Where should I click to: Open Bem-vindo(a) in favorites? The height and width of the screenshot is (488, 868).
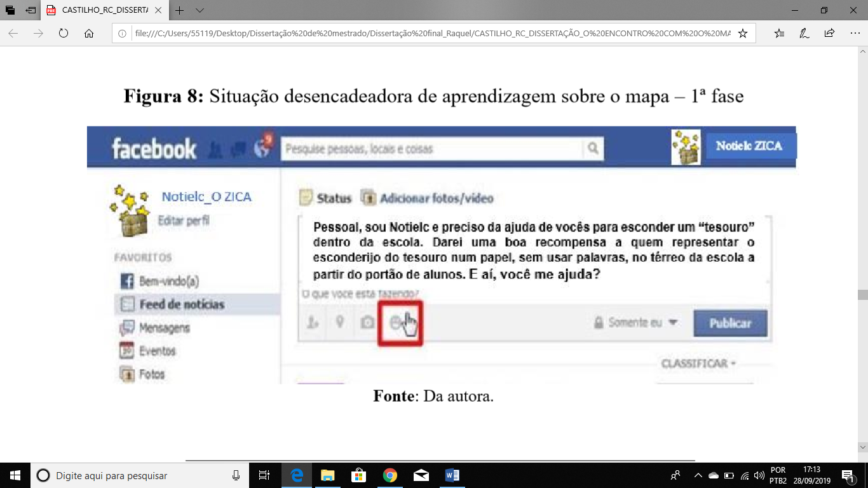coord(159,281)
